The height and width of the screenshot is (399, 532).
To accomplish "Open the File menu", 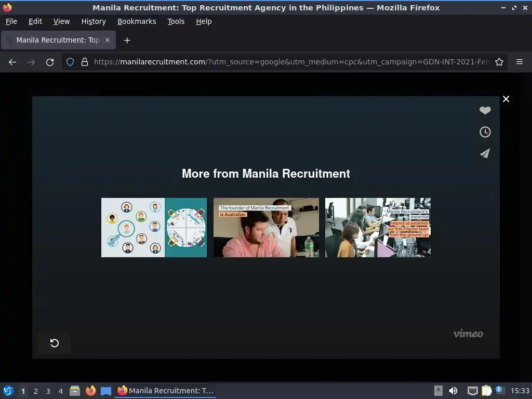I will (x=11, y=21).
